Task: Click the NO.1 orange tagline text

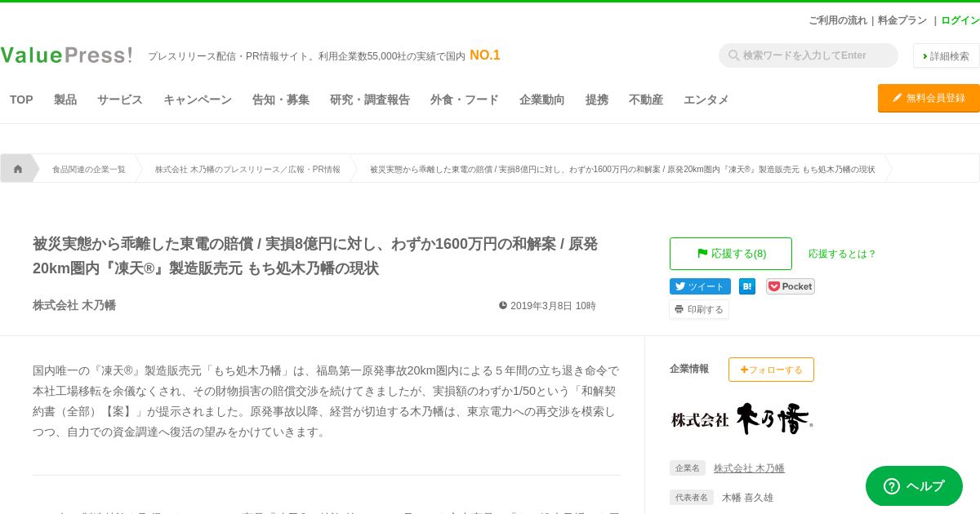Action: (x=485, y=55)
